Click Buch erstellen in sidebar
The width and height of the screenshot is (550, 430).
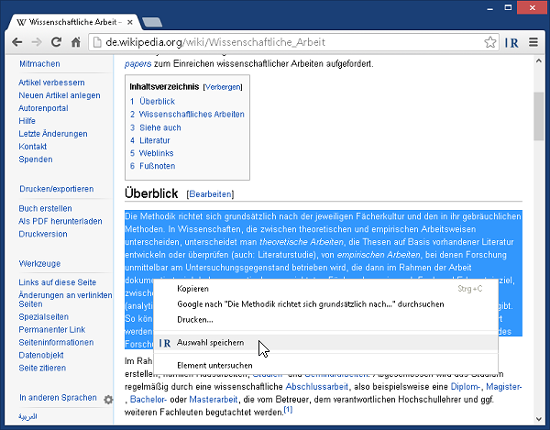pyautogui.click(x=45, y=208)
